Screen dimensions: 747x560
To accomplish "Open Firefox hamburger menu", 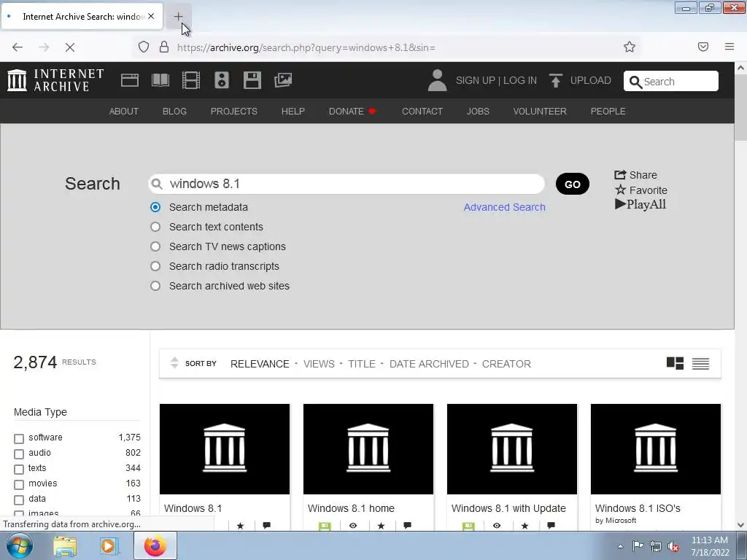I will tap(729, 47).
